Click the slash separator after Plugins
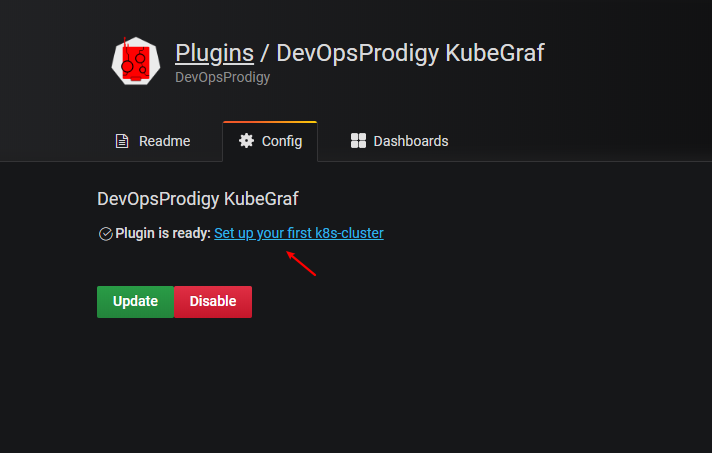The width and height of the screenshot is (712, 453). pos(264,53)
